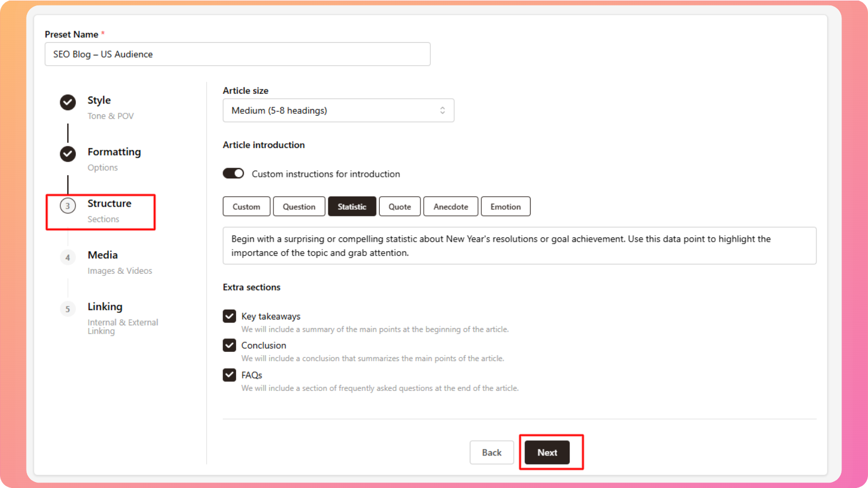Open the Media step in sidebar
The image size is (868, 488).
click(x=103, y=255)
